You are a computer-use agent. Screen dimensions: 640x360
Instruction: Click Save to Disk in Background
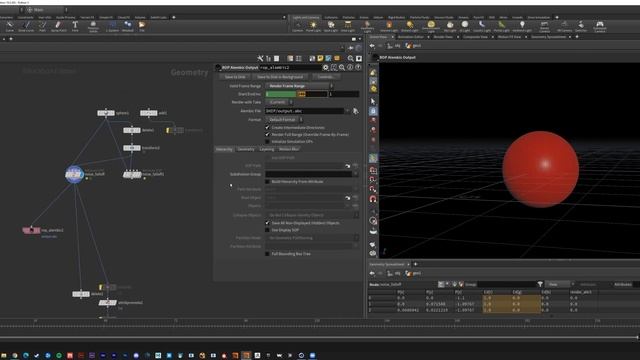[x=280, y=77]
